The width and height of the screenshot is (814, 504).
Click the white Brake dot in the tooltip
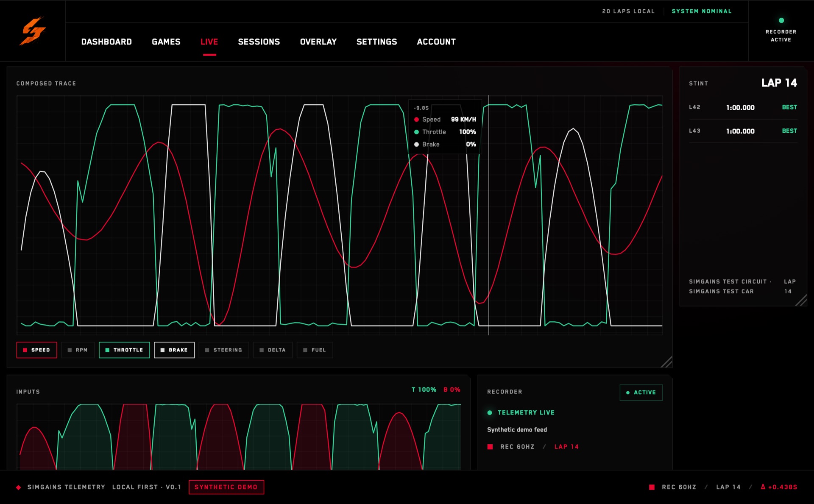tap(416, 145)
